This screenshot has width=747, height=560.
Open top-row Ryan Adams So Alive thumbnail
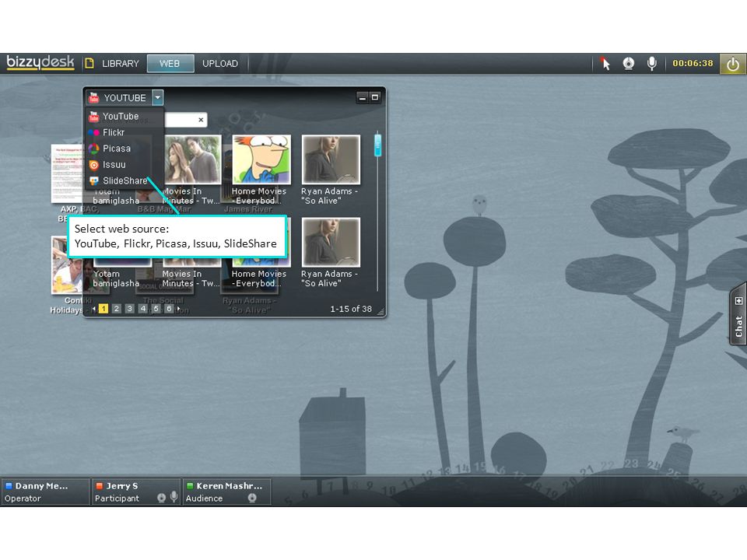pyautogui.click(x=331, y=159)
